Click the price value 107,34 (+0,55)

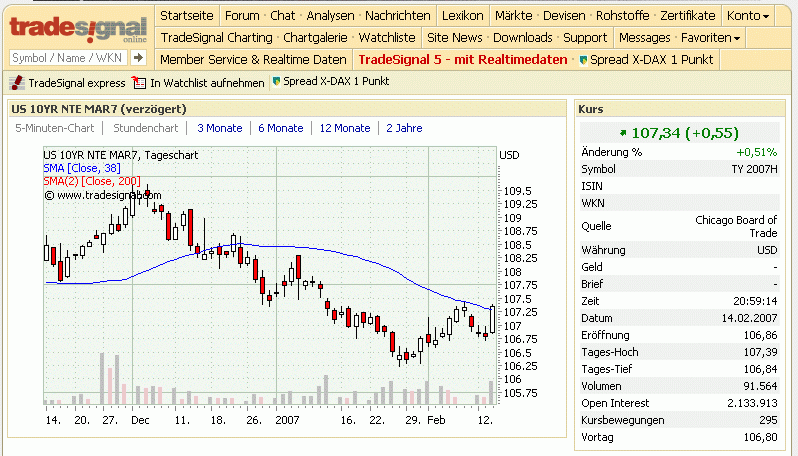pos(685,133)
